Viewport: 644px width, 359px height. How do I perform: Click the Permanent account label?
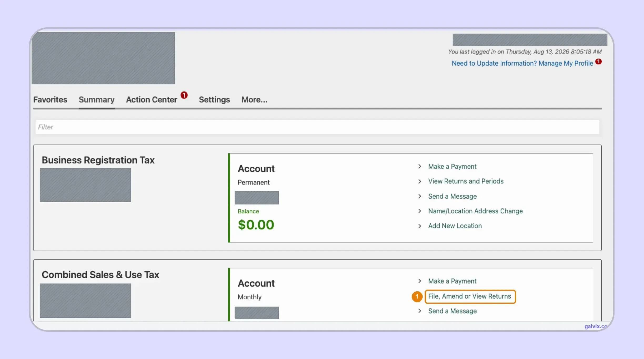click(254, 182)
